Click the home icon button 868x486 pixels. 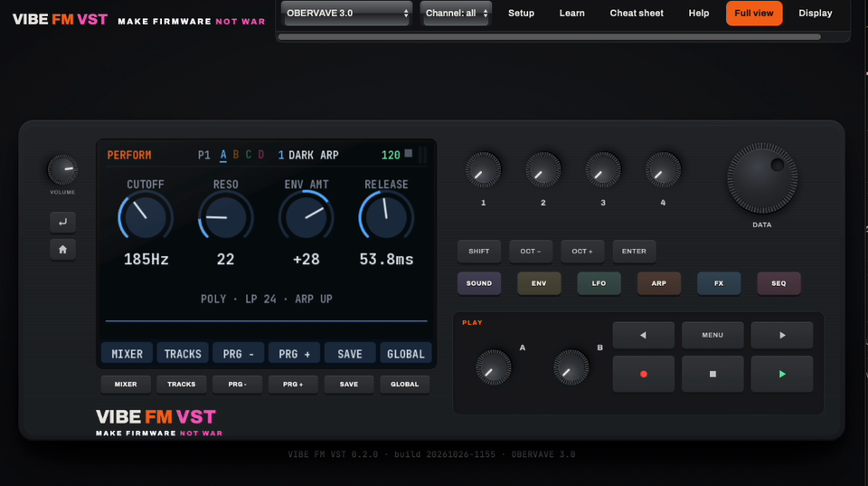[62, 250]
